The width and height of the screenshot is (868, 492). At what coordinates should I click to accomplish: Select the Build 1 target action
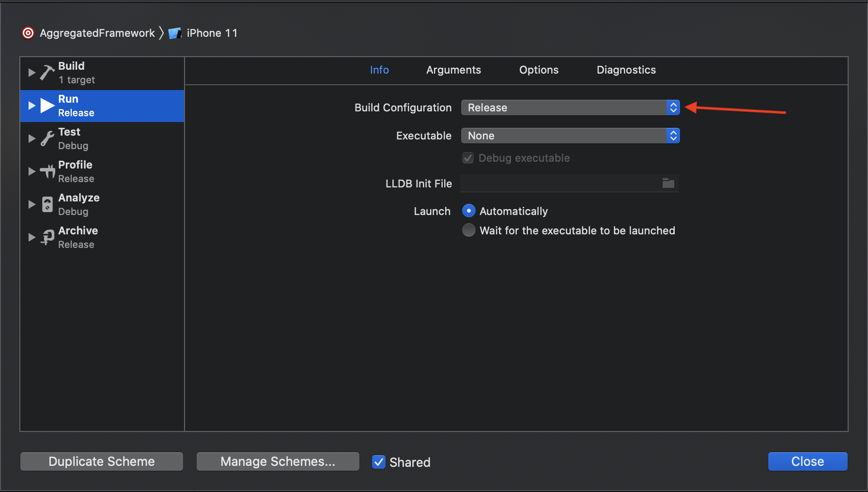[102, 73]
